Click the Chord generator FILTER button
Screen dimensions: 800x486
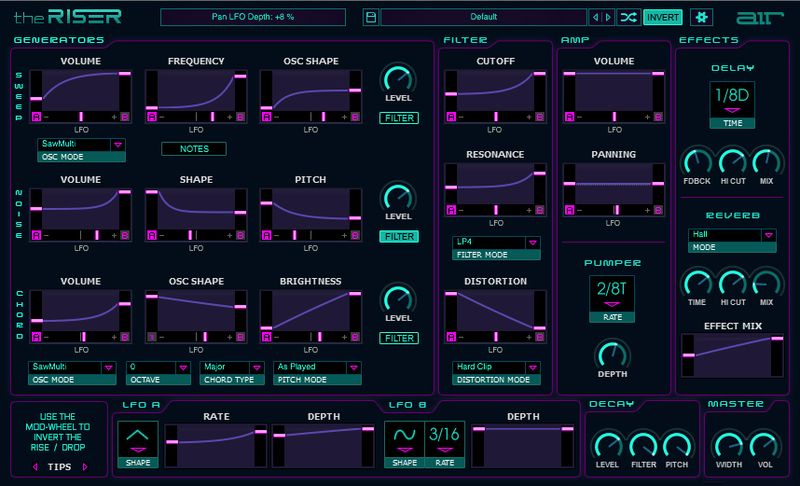399,338
